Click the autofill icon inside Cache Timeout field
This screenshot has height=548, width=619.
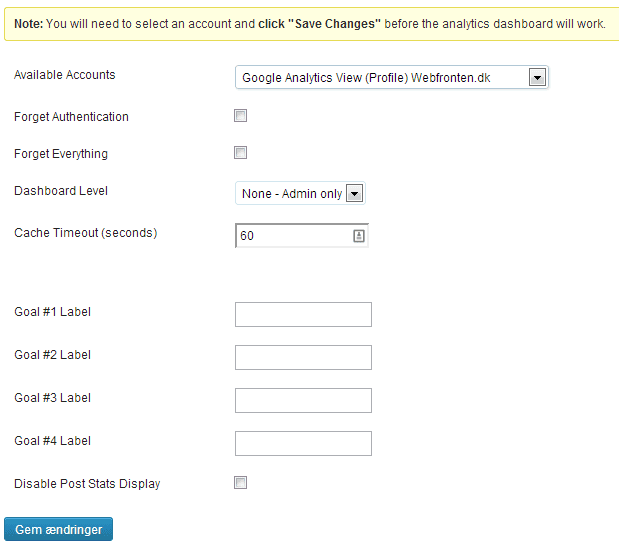(358, 236)
